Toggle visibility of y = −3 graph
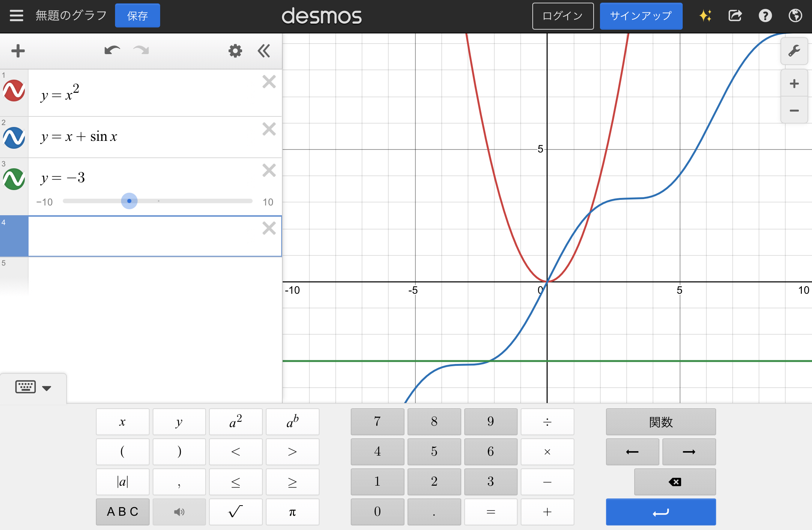 (x=14, y=179)
